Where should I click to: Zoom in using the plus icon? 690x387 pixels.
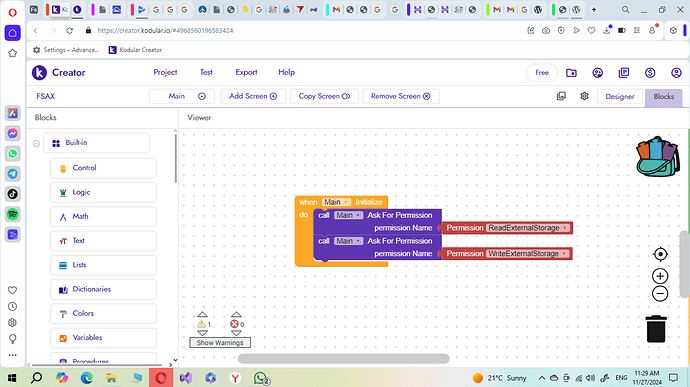click(660, 276)
